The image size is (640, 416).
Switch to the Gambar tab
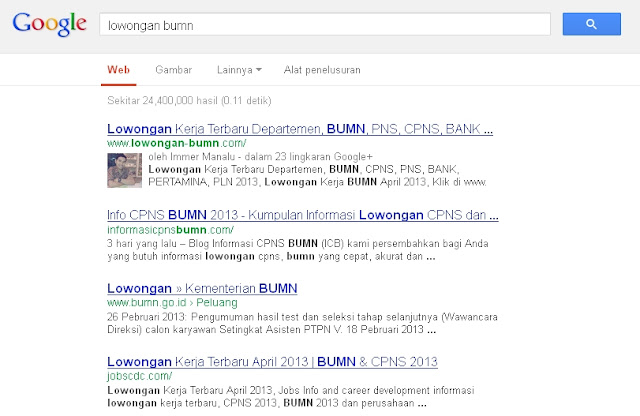point(173,70)
